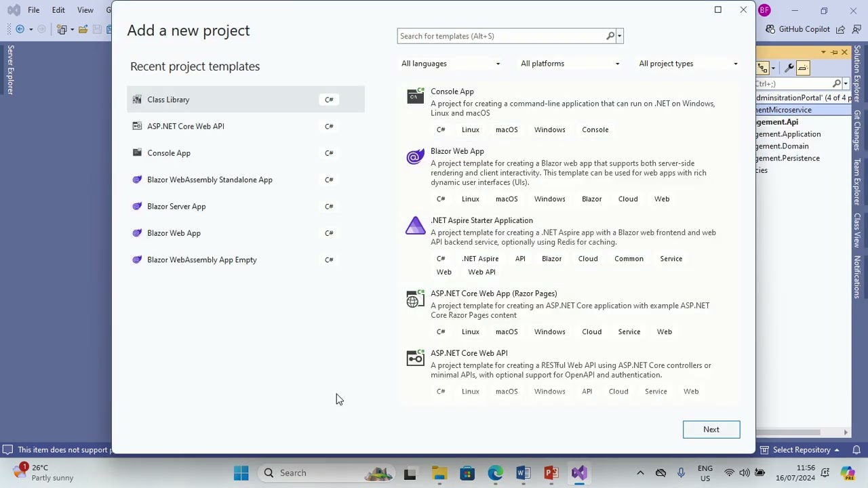Click Blazor WebAssembly App Empty icon
The height and width of the screenshot is (488, 868).
point(137,260)
